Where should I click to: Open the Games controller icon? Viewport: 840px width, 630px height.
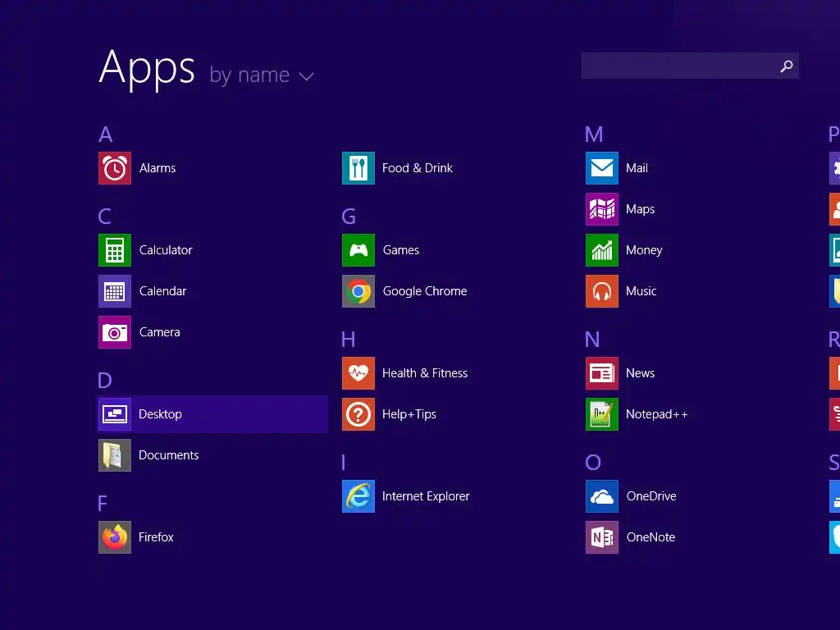[x=358, y=250]
